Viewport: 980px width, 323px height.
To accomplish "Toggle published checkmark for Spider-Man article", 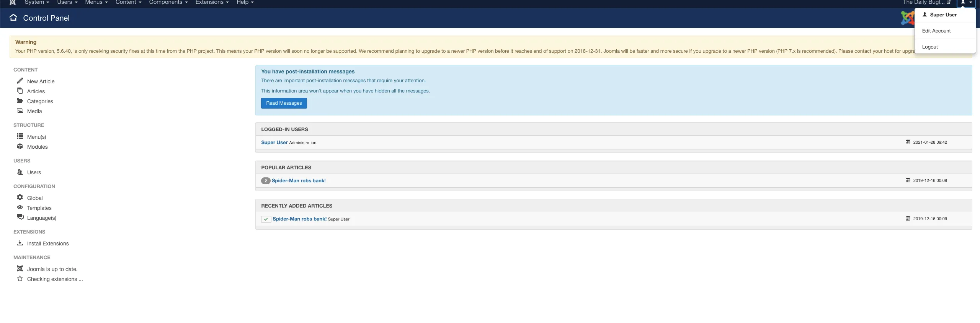I will coord(266,219).
